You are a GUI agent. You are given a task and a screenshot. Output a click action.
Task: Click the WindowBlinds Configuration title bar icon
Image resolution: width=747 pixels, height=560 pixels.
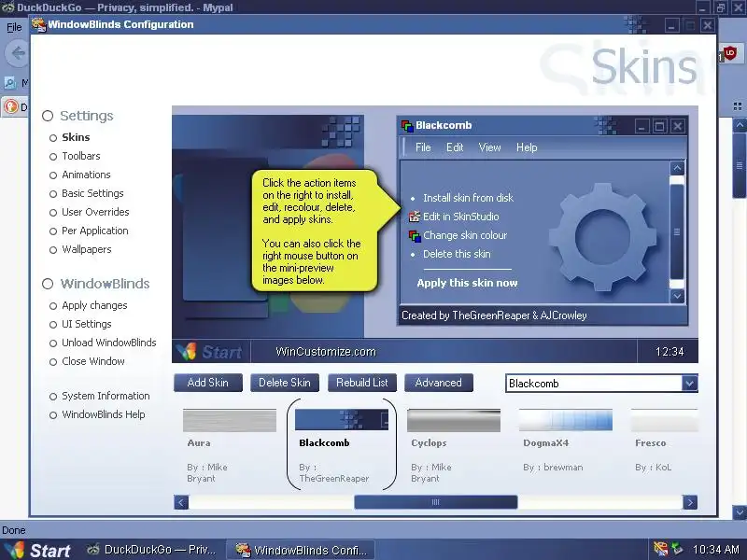point(39,25)
